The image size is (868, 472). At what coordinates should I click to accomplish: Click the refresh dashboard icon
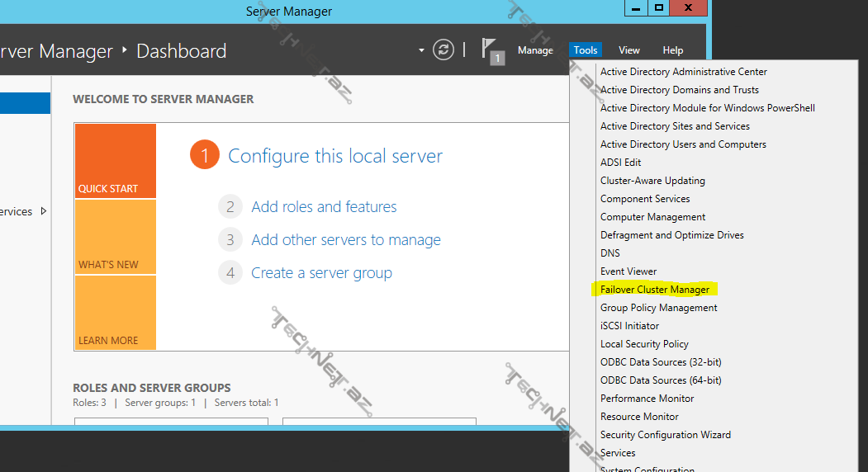pyautogui.click(x=443, y=50)
